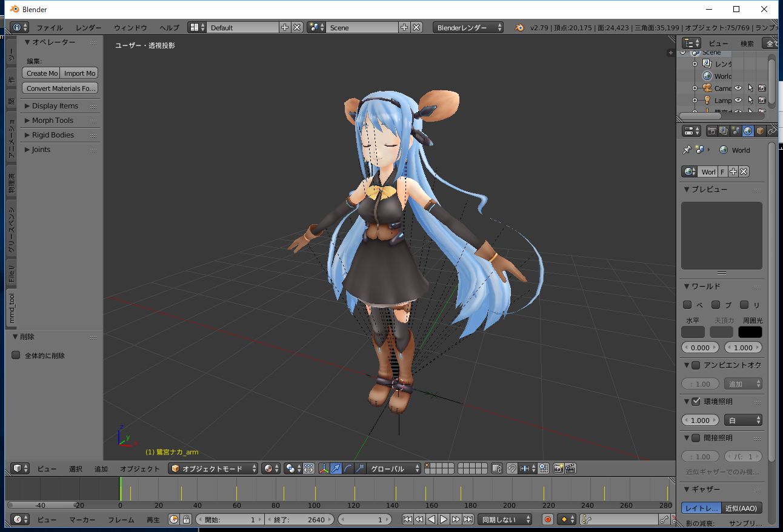Click the OpenGL render animation clapper icon
The width and height of the screenshot is (783, 532).
(x=570, y=468)
